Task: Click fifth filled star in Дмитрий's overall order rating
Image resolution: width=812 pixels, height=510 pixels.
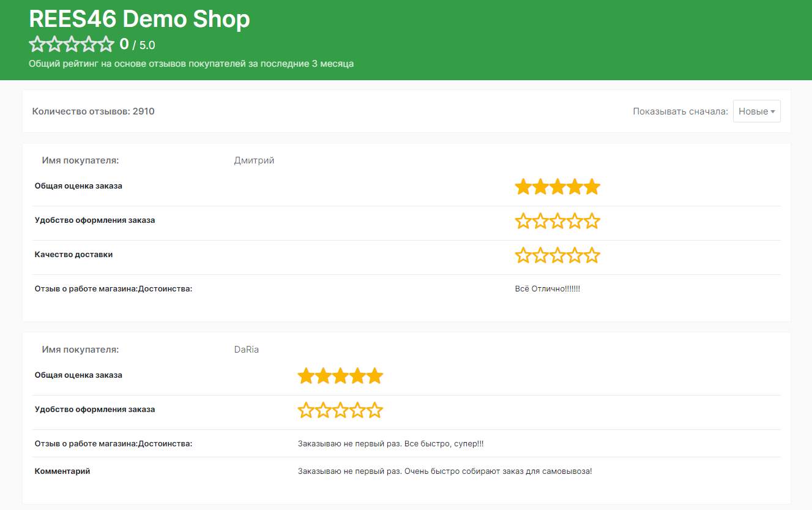Action: (592, 187)
